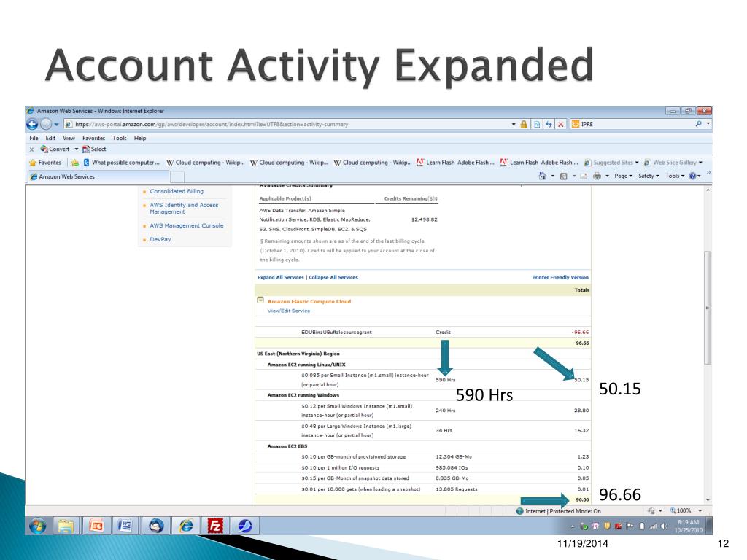Click the search magnifier icon in IPRE box
The width and height of the screenshot is (747, 560).
698,124
